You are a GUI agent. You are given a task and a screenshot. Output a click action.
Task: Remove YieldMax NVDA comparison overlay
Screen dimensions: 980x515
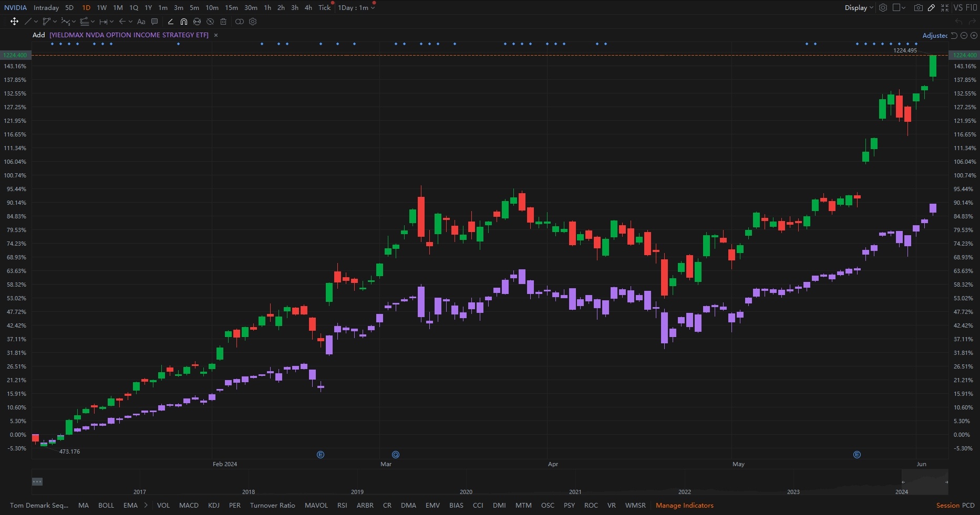point(216,35)
